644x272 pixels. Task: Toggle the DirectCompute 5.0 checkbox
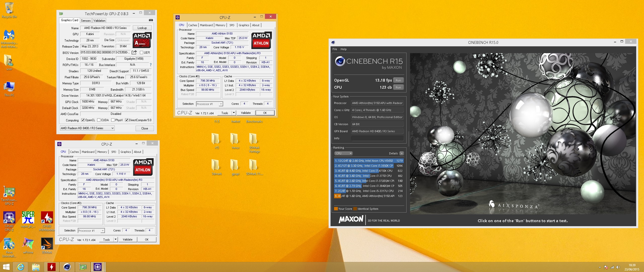pyautogui.click(x=127, y=120)
